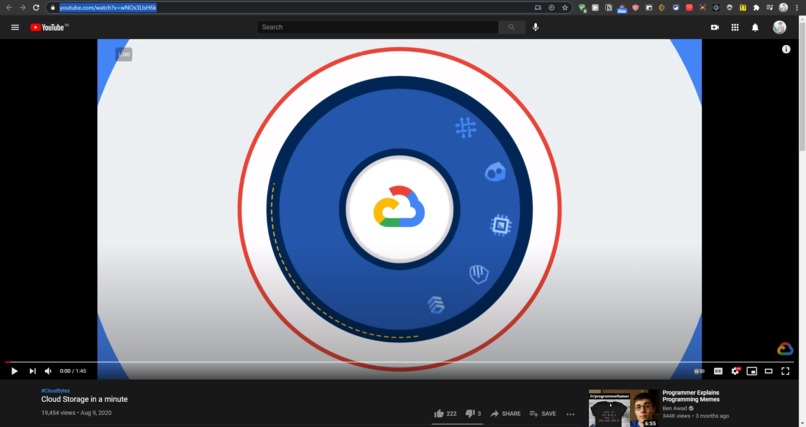
Task: Start voice search with microphone icon
Action: coord(536,27)
